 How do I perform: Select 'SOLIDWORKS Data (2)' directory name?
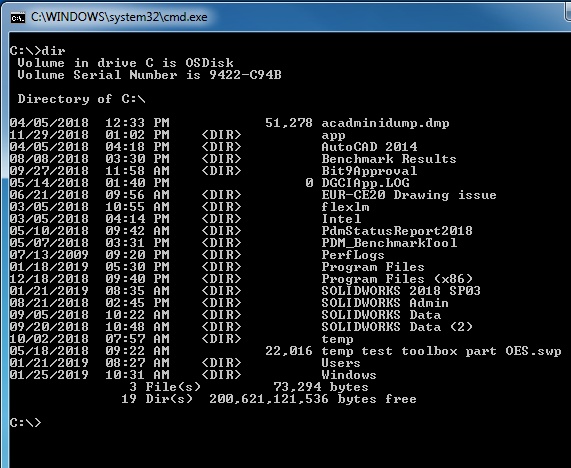pos(397,327)
